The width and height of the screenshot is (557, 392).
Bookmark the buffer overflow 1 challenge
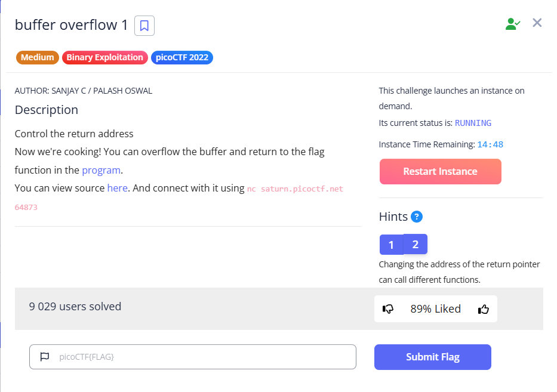click(144, 26)
